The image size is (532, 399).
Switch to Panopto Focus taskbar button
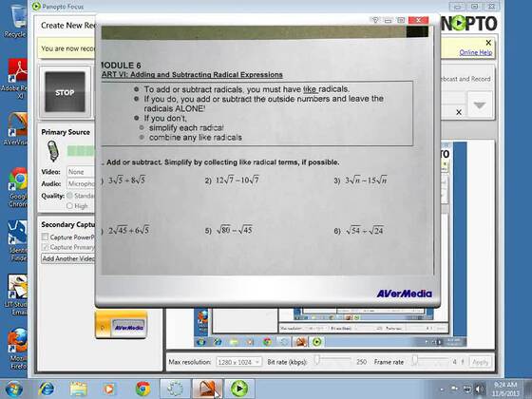click(239, 389)
